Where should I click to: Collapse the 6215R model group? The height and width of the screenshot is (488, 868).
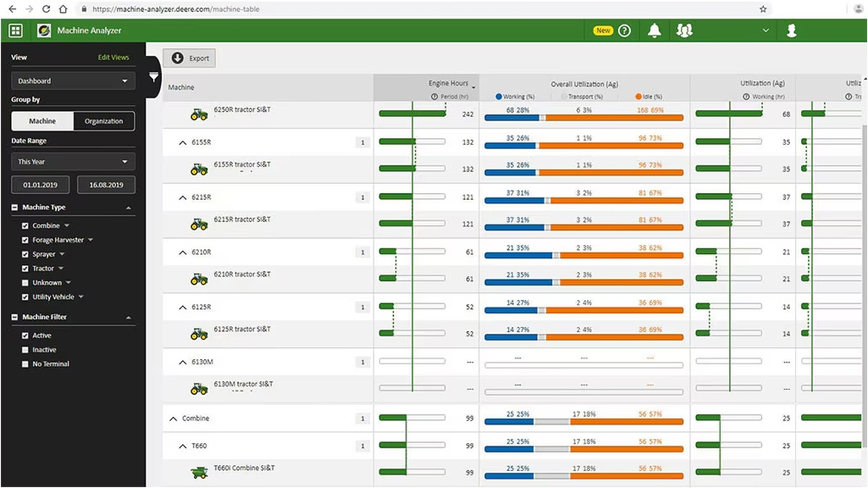183,197
